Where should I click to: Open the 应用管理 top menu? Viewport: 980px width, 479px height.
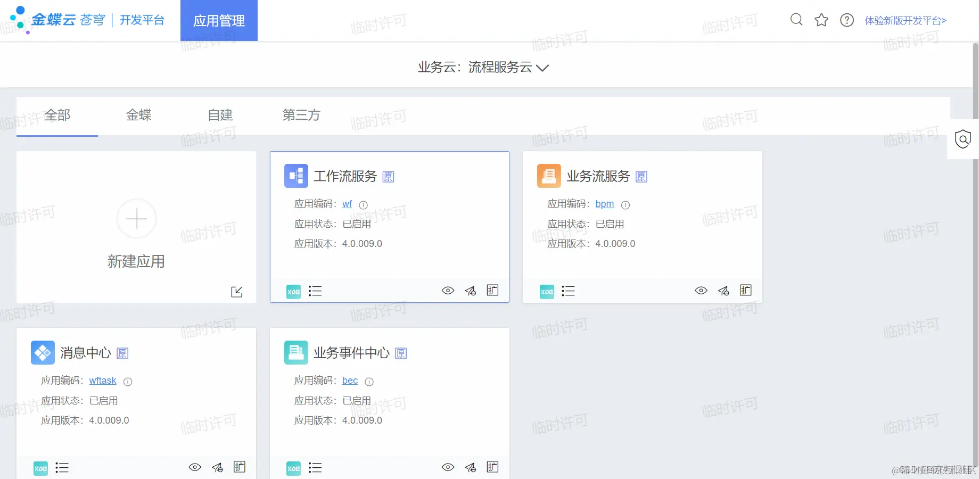point(219,20)
